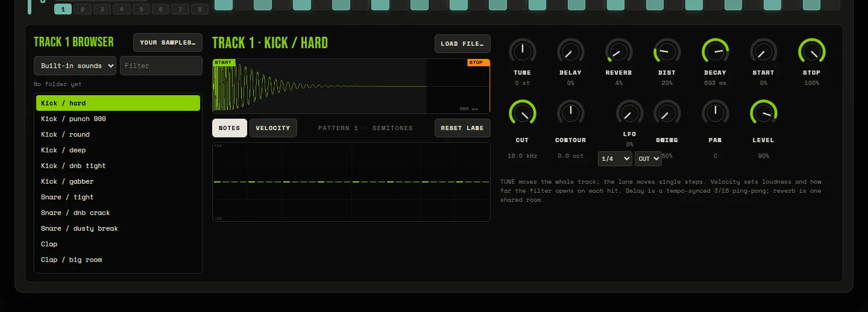Click the DIST knob
Viewport: 868px width, 312px height.
click(667, 52)
